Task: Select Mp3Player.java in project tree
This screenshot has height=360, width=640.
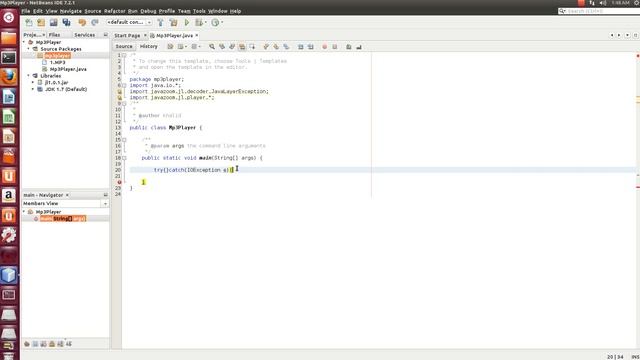Action: tap(68, 69)
